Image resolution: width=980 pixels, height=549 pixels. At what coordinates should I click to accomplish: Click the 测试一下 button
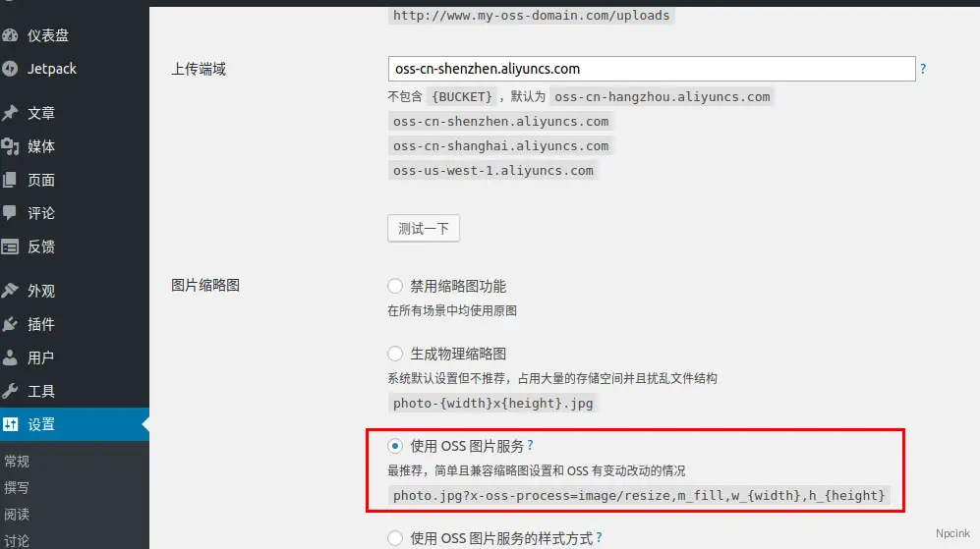click(424, 229)
